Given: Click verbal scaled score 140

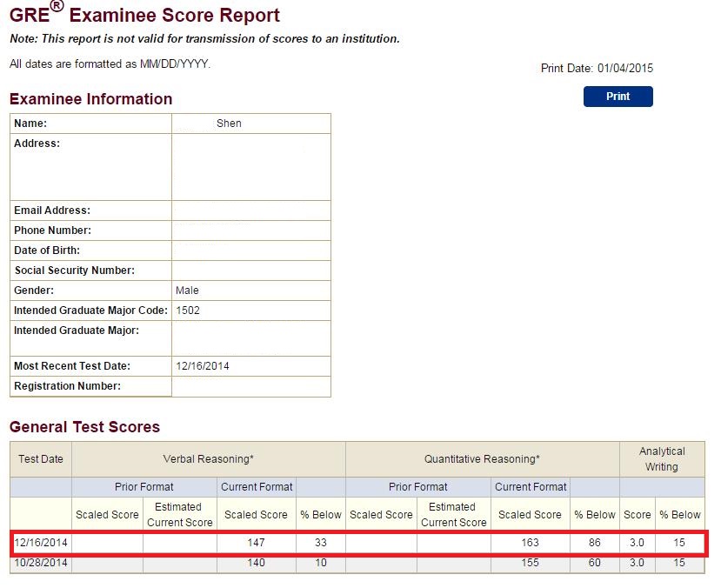Looking at the screenshot, I should (256, 563).
